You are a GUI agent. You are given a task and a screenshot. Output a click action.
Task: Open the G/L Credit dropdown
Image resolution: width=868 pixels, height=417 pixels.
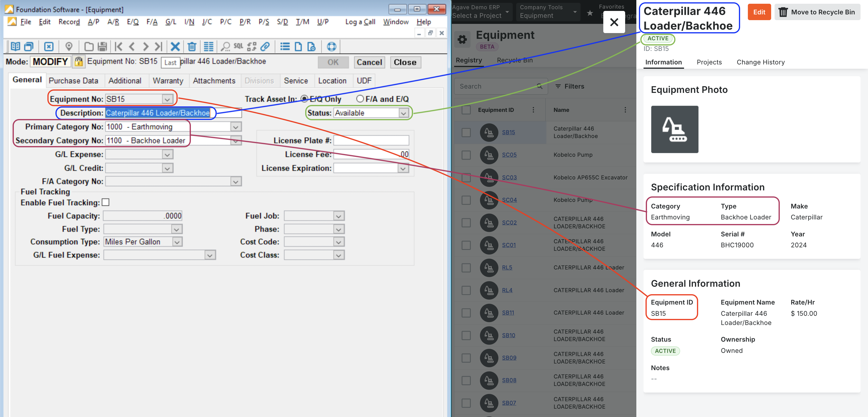[167, 168]
